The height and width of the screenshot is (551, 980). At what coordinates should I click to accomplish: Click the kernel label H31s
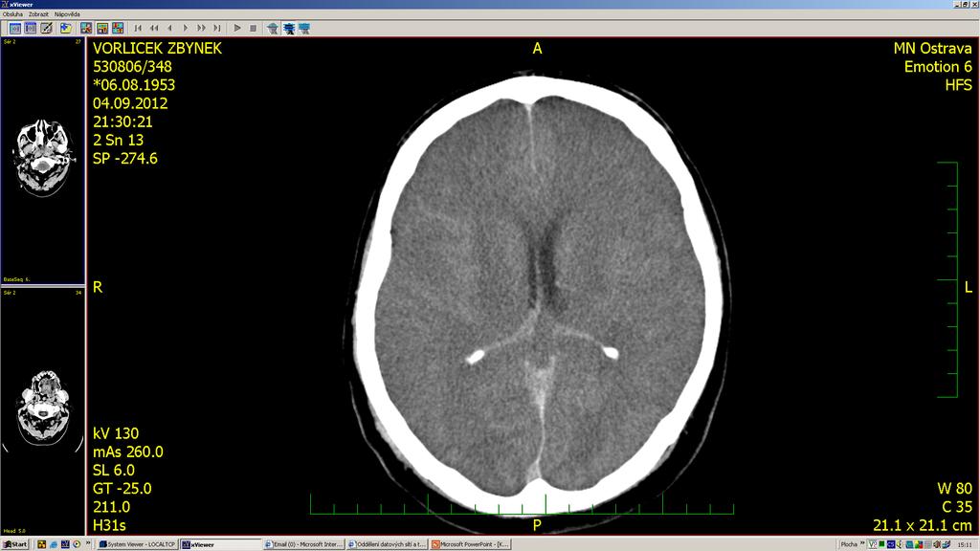[x=109, y=525]
